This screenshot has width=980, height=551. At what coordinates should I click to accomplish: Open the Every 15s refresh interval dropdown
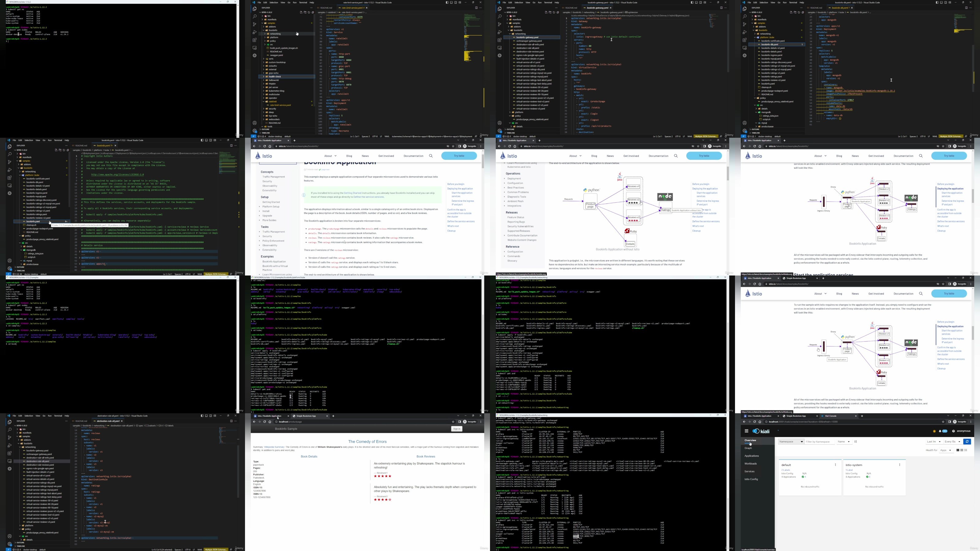point(953,441)
